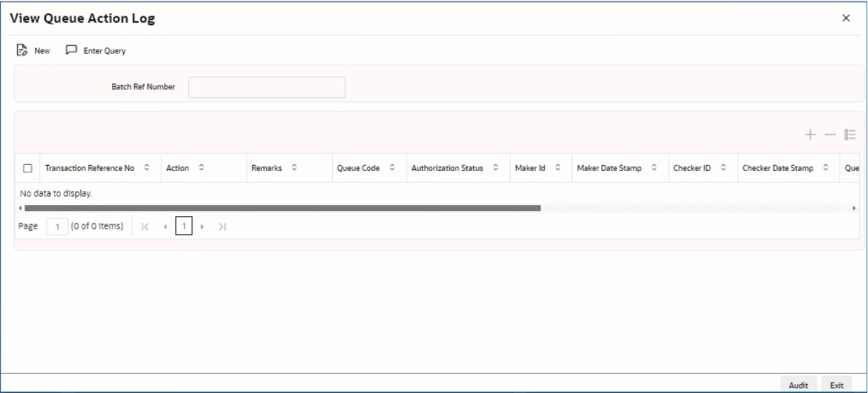Click the Batch Ref Number label

click(x=143, y=87)
